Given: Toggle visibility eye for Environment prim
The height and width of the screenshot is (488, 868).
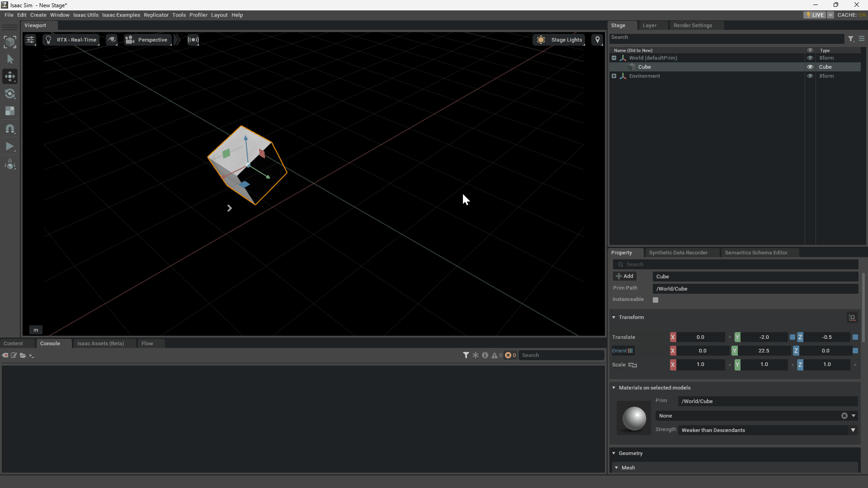Looking at the screenshot, I should [810, 76].
